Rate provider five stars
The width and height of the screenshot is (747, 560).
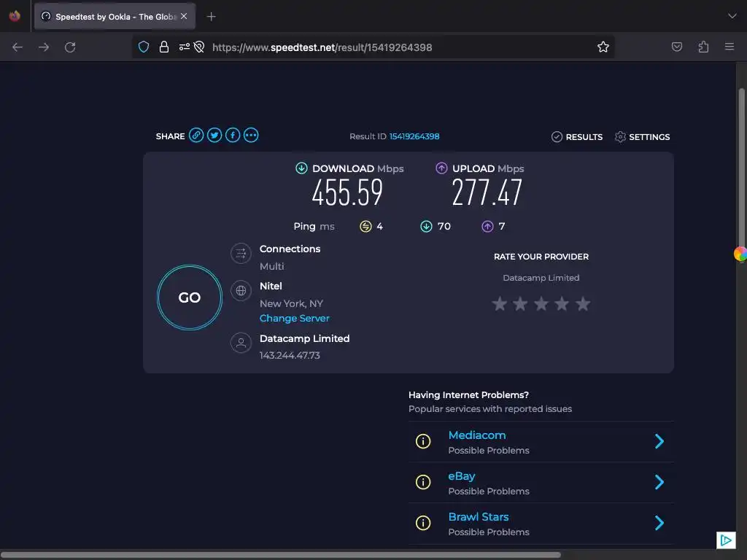(583, 303)
